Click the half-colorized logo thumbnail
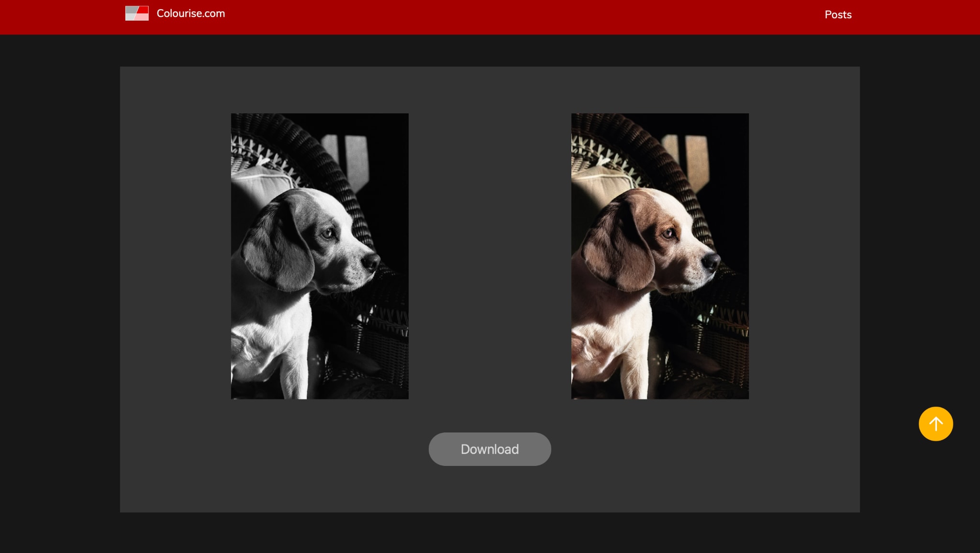This screenshot has width=980, height=553. (x=137, y=13)
